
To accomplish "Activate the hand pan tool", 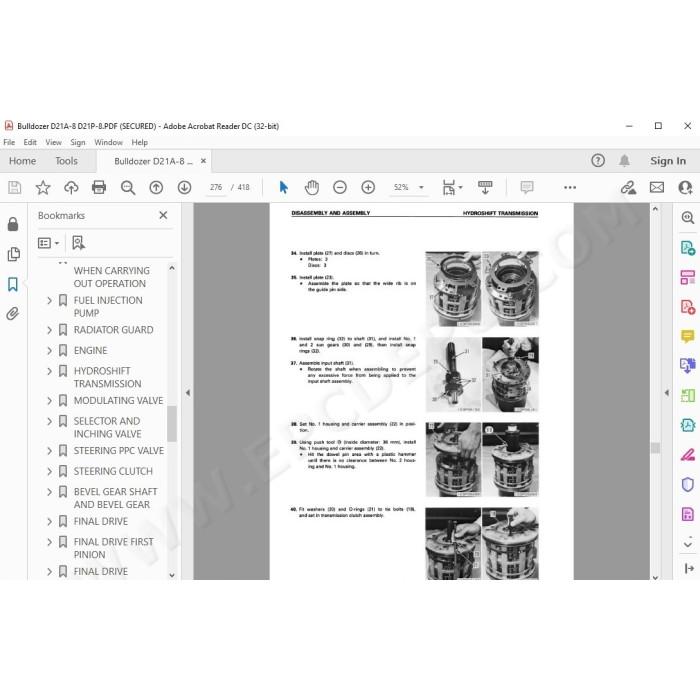I will coord(312,187).
